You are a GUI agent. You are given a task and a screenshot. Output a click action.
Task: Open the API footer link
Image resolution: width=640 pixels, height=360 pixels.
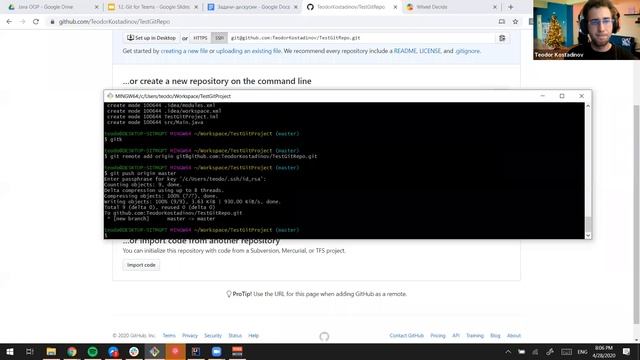click(x=456, y=336)
